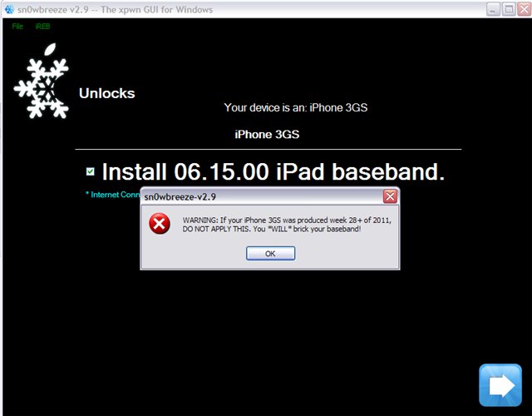
Task: Click the sn0wbreeze icon in the title bar
Action: pos(9,9)
